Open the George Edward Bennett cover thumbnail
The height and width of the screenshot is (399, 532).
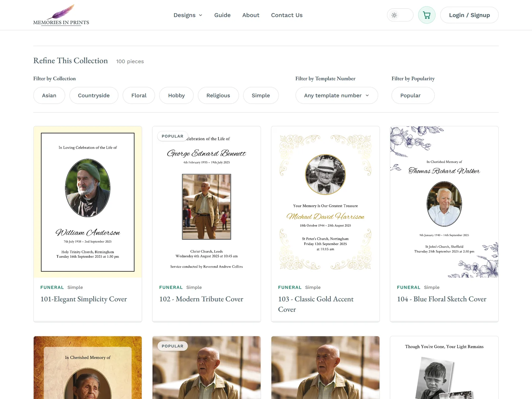click(206, 202)
